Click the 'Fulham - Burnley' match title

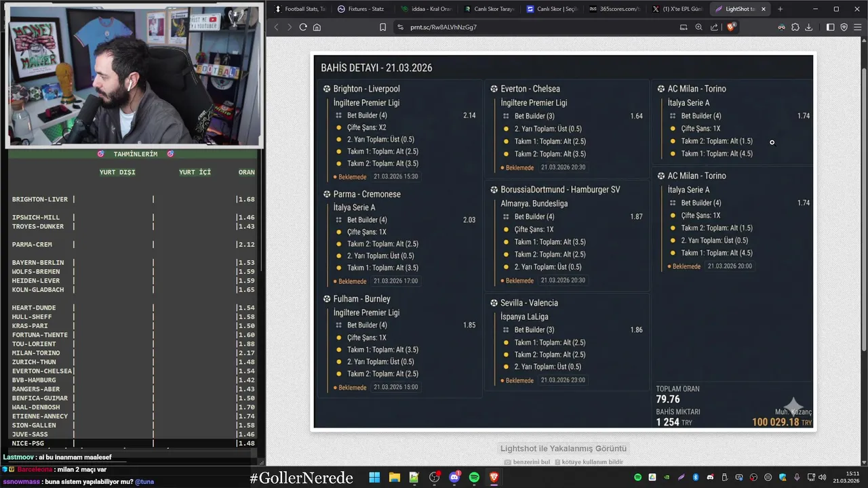pos(361,299)
